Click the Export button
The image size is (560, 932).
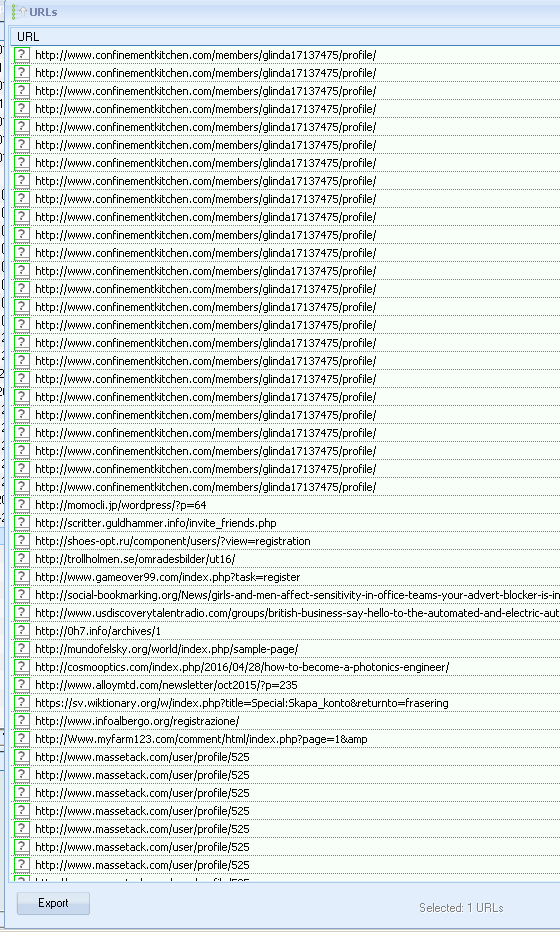(x=54, y=903)
